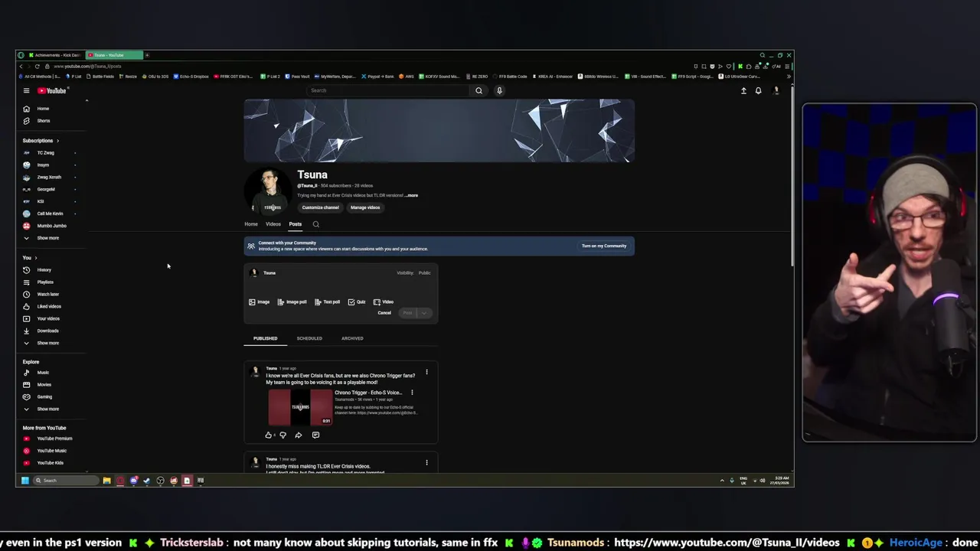Open options for the embedded Chrono Trigger video

(x=412, y=393)
